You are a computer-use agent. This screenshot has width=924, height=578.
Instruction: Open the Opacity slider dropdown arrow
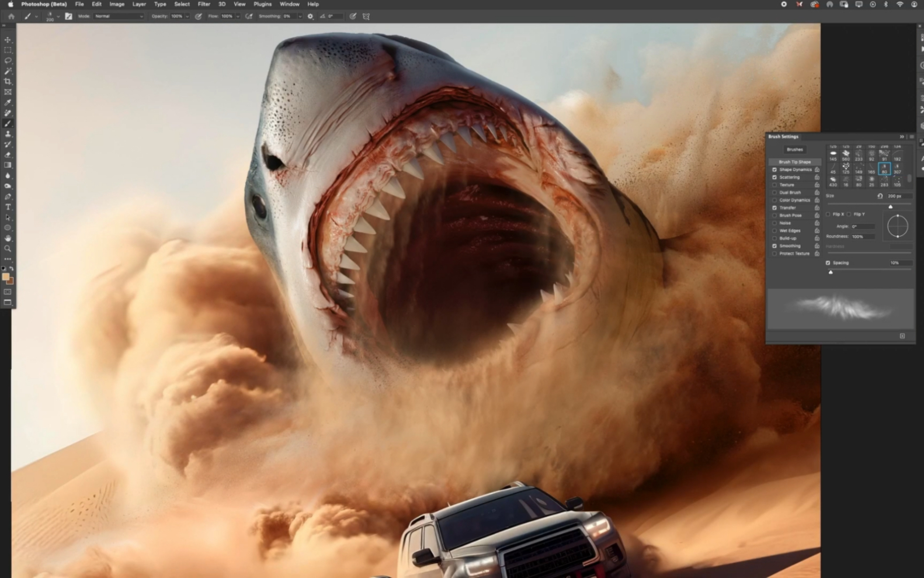coord(187,16)
